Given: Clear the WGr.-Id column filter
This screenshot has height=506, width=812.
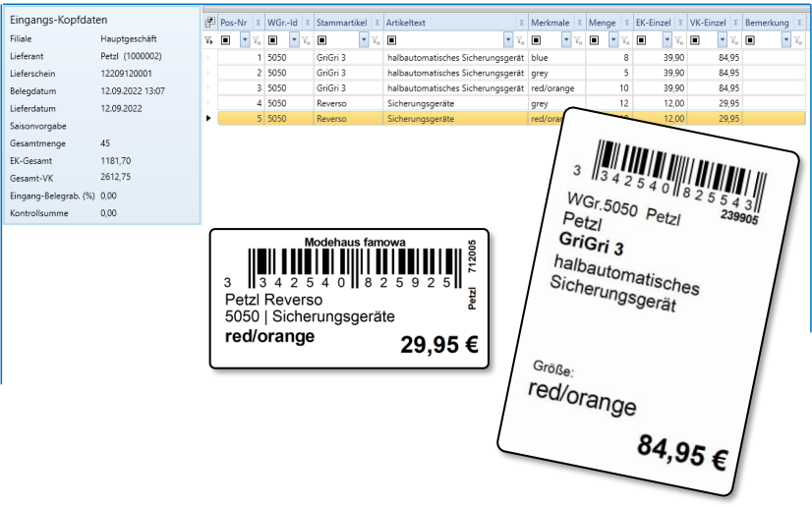Looking at the screenshot, I should [306, 40].
